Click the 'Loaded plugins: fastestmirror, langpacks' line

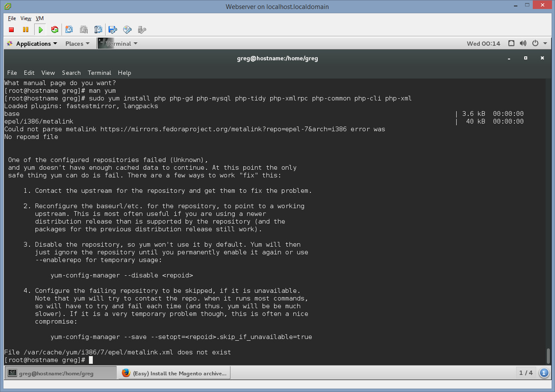tap(81, 106)
